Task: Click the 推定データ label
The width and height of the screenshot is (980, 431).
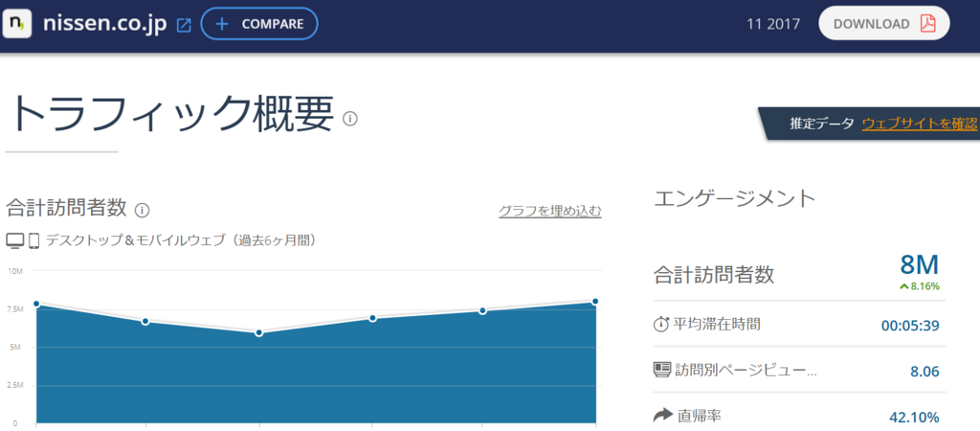Action: tap(821, 124)
